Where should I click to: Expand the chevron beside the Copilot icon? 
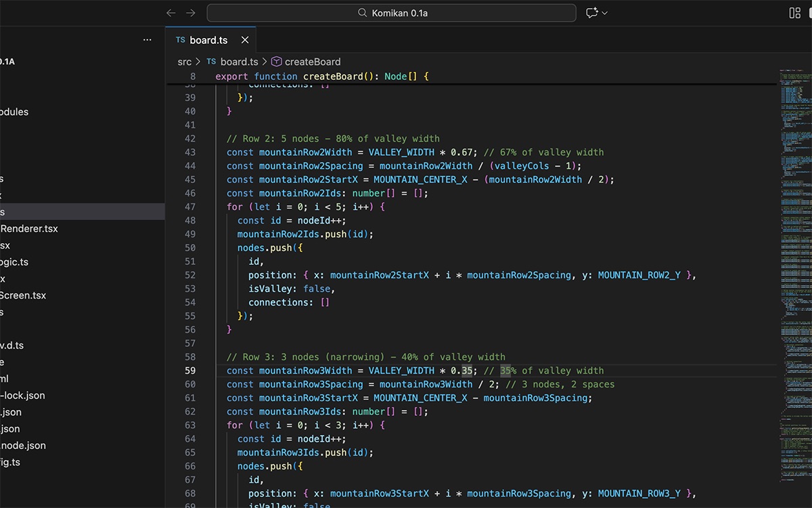click(605, 13)
